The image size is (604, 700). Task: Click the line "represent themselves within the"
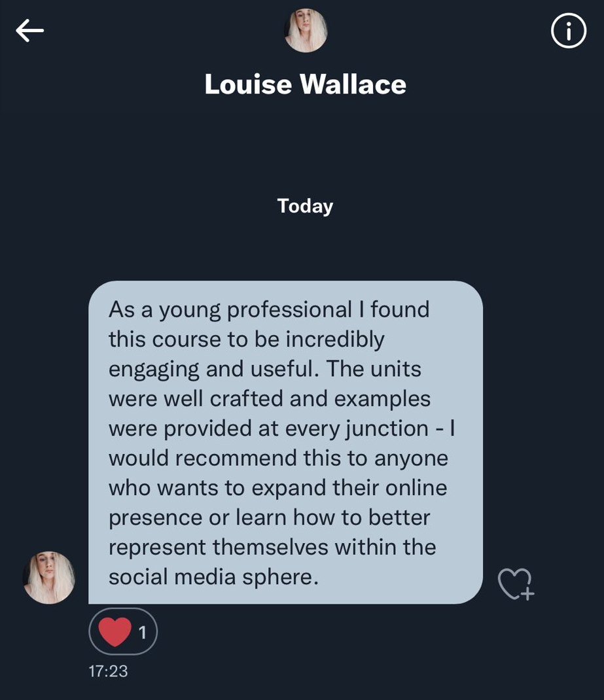(x=272, y=548)
